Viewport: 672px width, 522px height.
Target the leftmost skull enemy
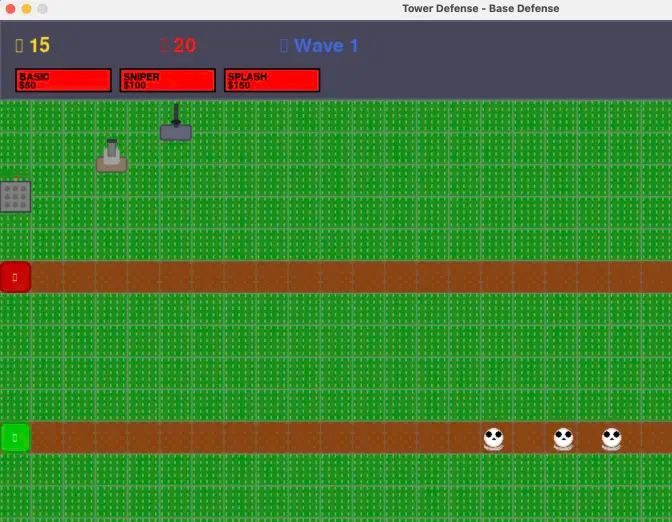point(493,438)
